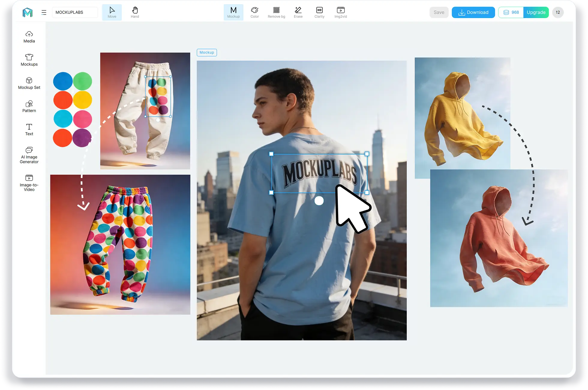Click the Upgrade button
Viewport: 588px width, 390px height.
point(536,12)
